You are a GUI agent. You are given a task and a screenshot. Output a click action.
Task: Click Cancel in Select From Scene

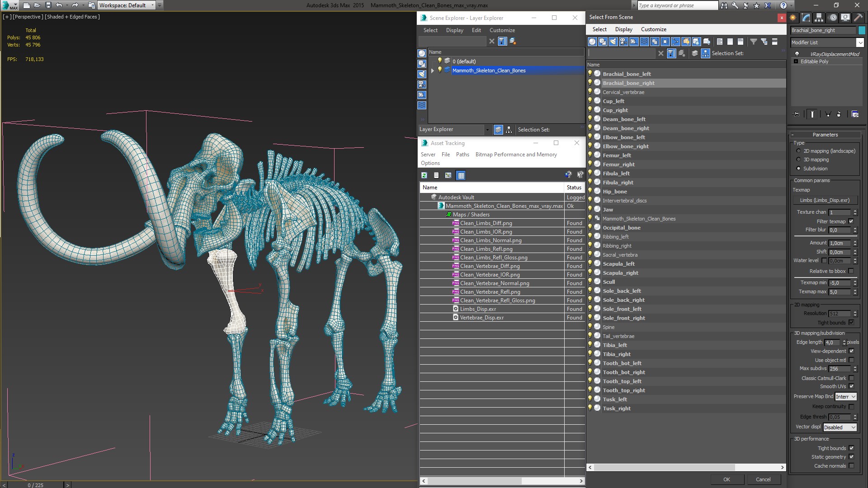(x=763, y=479)
